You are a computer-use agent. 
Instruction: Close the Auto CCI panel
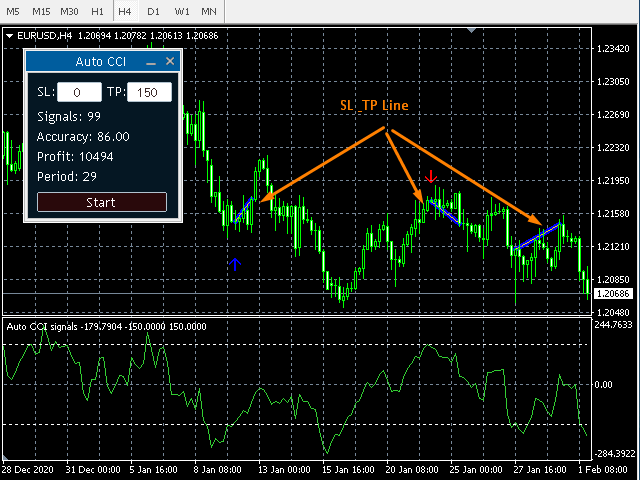tap(170, 62)
